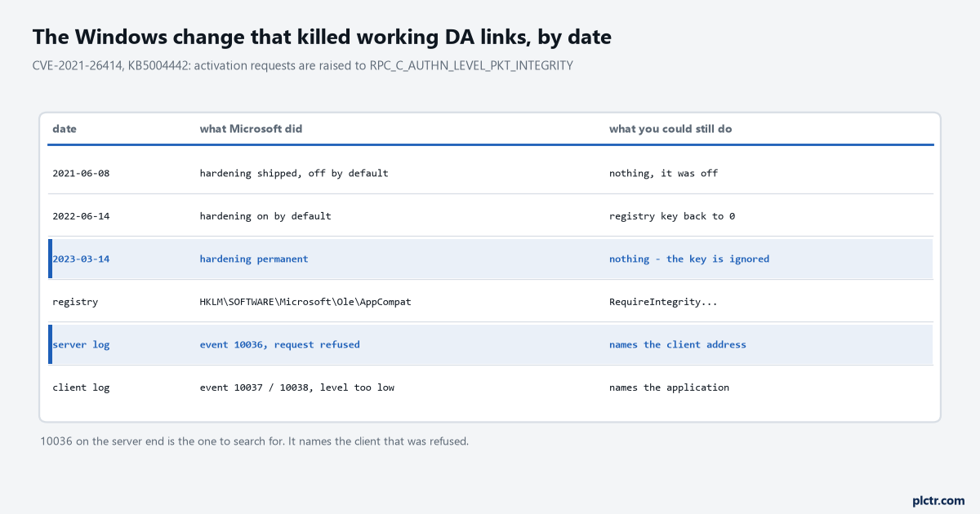Image resolution: width=980 pixels, height=514 pixels.
Task: Select the 'client log' row label
Action: click(x=81, y=388)
